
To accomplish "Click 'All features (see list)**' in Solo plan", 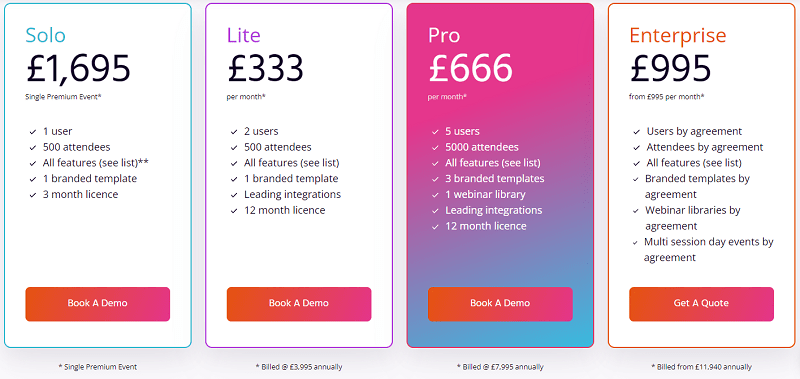I will 96,163.
